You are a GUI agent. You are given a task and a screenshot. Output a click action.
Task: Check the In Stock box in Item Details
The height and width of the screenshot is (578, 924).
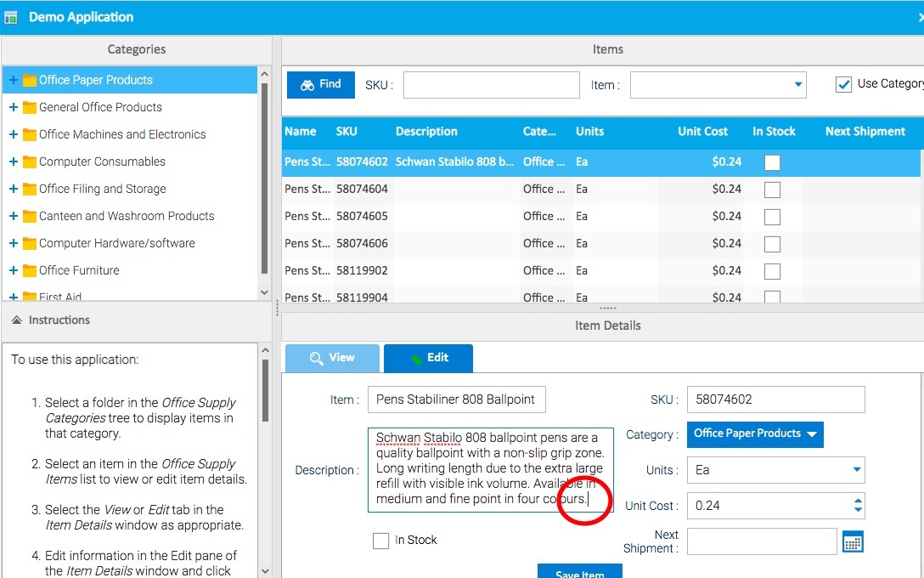pyautogui.click(x=381, y=541)
